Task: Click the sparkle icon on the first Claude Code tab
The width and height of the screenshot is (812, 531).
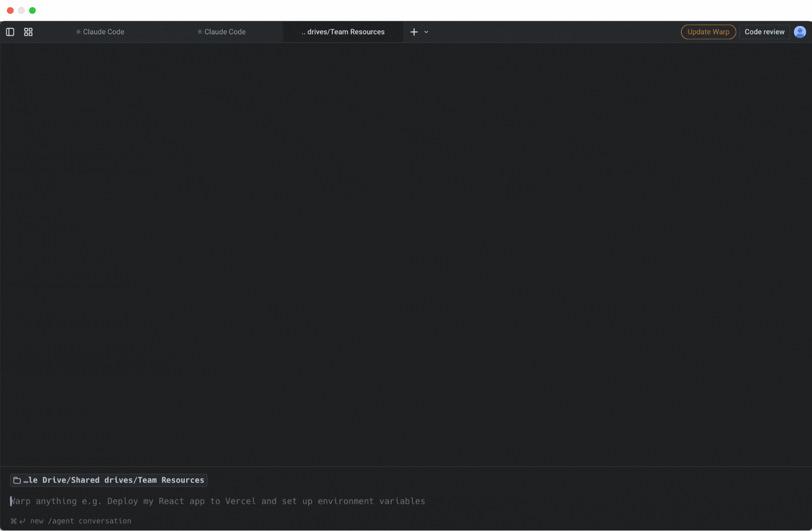Action: [78, 32]
